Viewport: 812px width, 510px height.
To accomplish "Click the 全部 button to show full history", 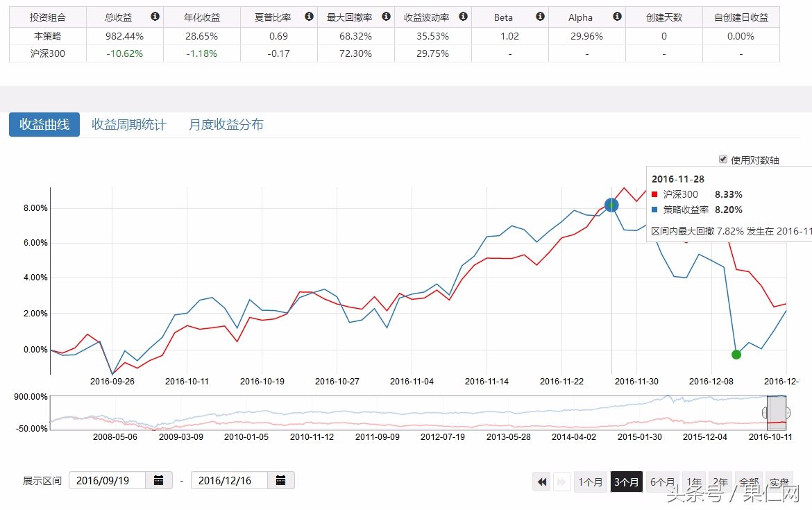I will pos(750,482).
